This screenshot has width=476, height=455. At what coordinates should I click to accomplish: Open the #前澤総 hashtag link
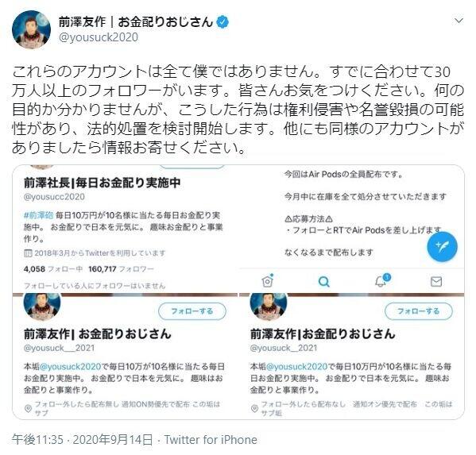(39, 215)
